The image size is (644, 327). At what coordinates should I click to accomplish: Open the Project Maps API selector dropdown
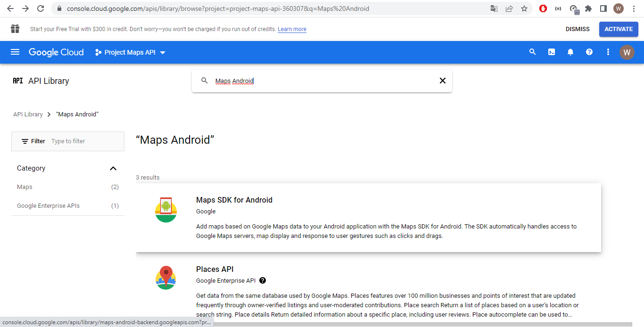130,52
